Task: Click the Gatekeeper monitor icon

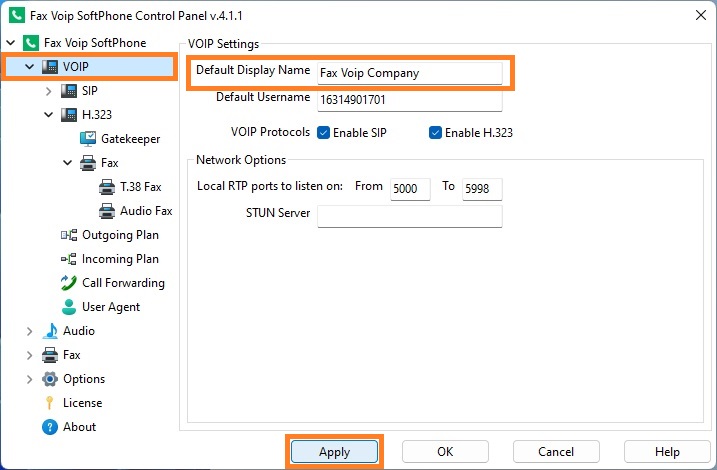Action: click(88, 139)
